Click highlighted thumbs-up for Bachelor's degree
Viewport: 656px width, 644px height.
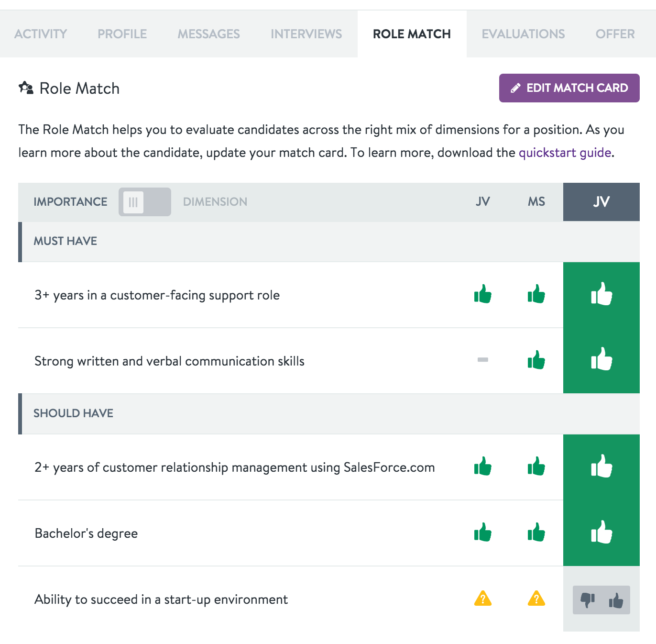601,533
